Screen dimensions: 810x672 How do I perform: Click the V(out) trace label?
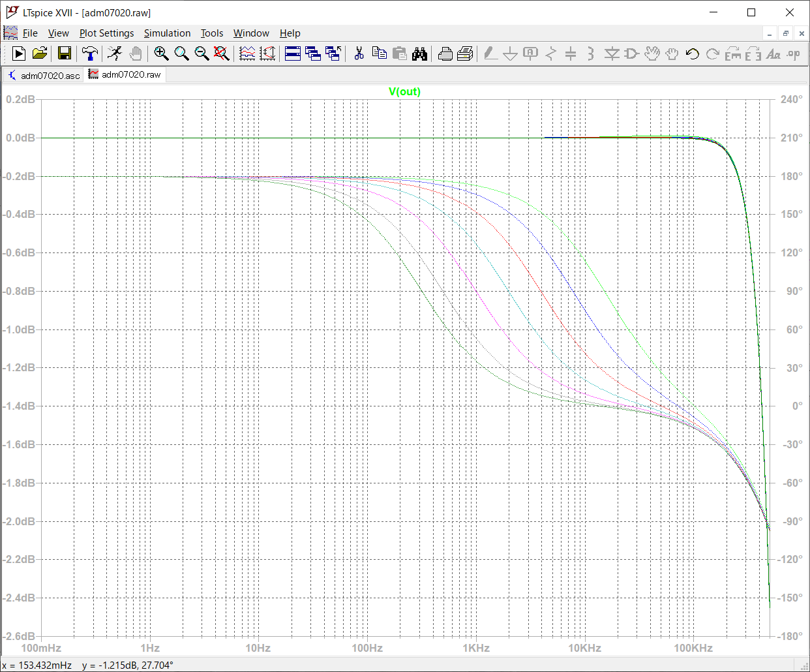coord(404,91)
